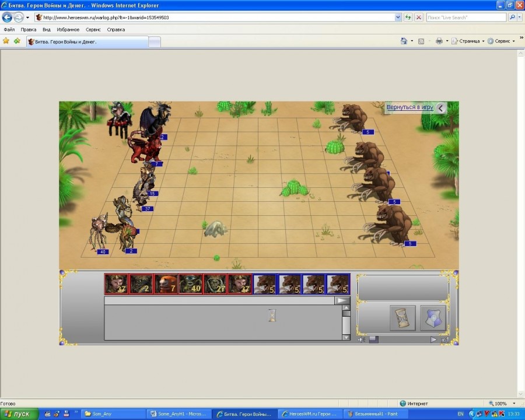The width and height of the screenshot is (525, 420).
Task: Expand the Home button dropdown arrow
Action: click(412, 41)
